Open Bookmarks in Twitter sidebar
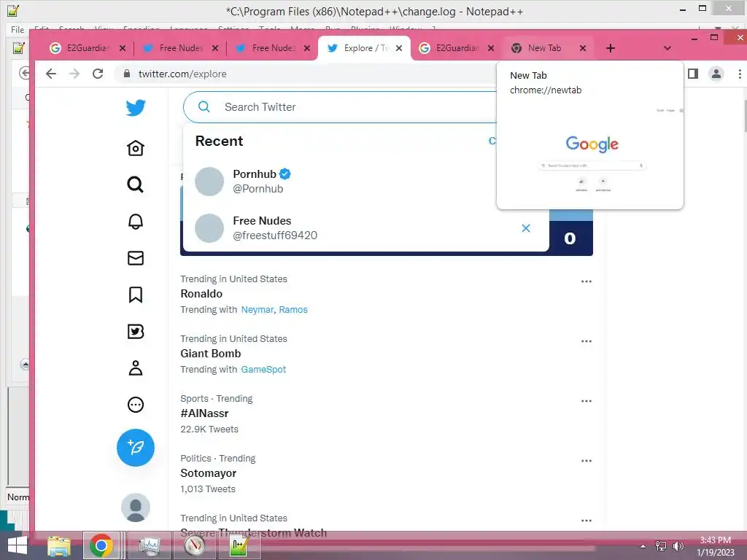 click(136, 295)
